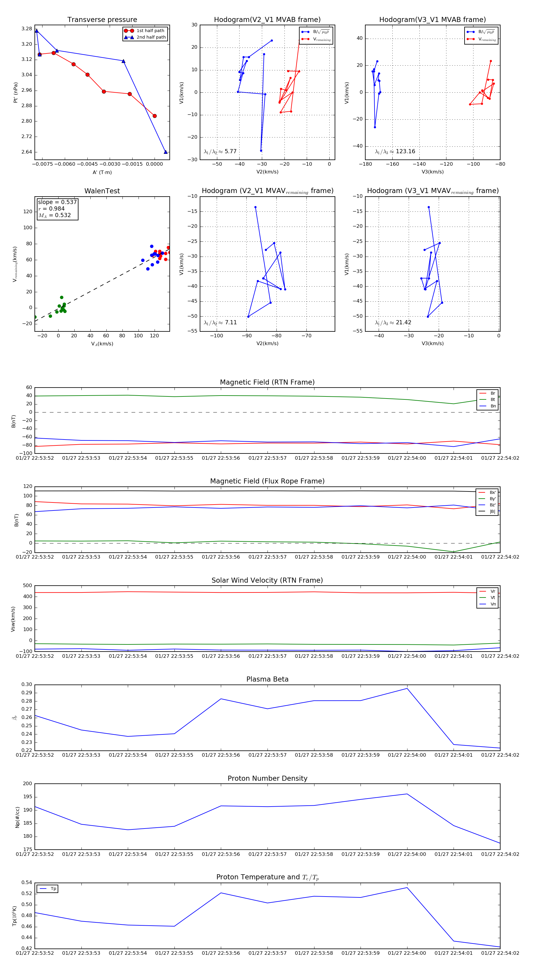Click the eigenvalue ratio annotation reading 21.42
Screen dimensions: 535x980
[x=393, y=323]
